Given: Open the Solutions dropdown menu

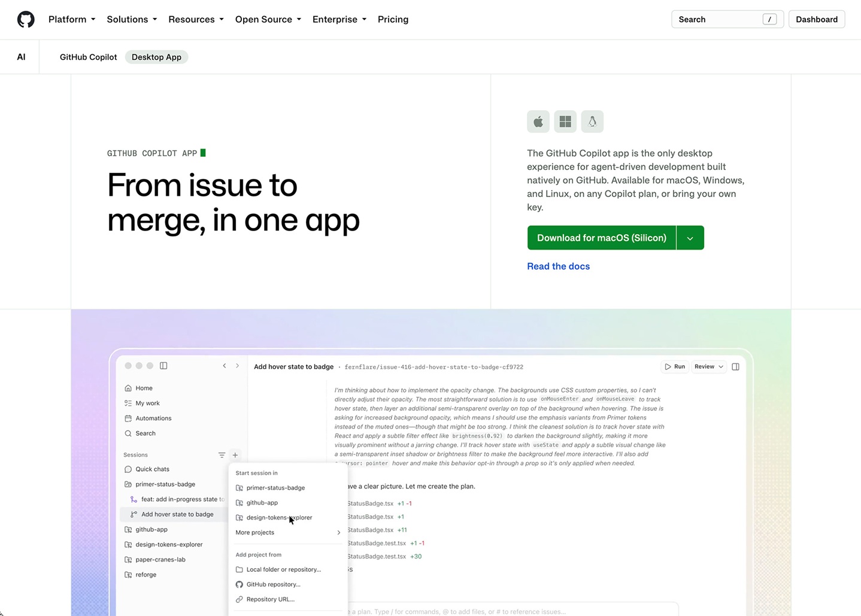Looking at the screenshot, I should pos(132,19).
